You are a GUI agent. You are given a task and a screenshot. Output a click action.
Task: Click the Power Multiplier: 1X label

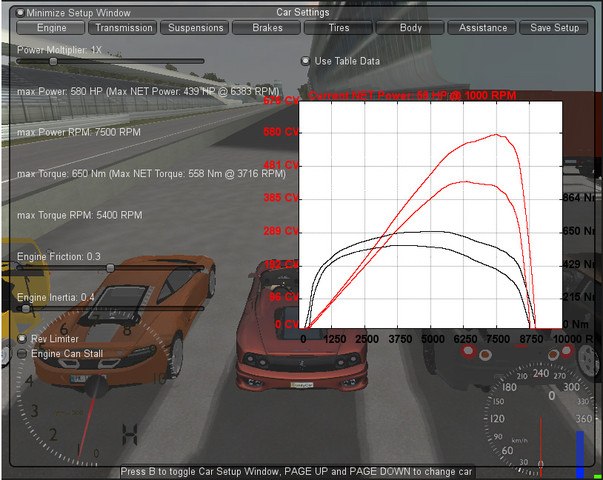point(59,50)
